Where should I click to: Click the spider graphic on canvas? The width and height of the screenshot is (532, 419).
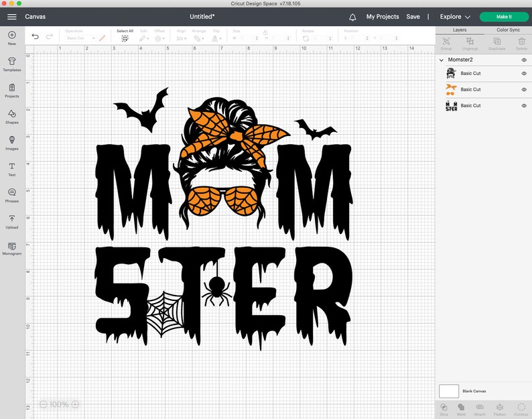[x=216, y=291]
